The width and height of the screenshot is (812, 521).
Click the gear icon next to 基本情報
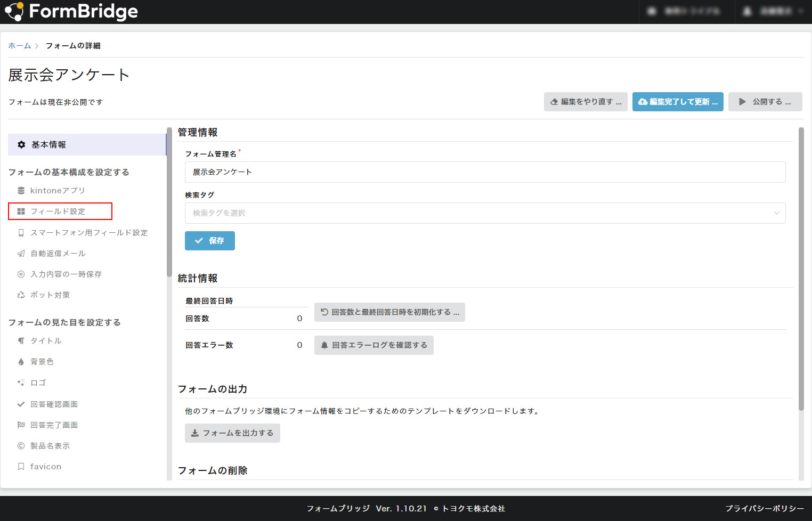point(21,145)
